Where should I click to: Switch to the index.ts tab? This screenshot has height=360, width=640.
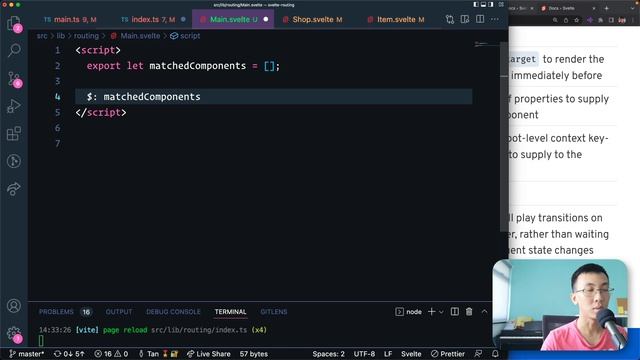click(x=153, y=20)
